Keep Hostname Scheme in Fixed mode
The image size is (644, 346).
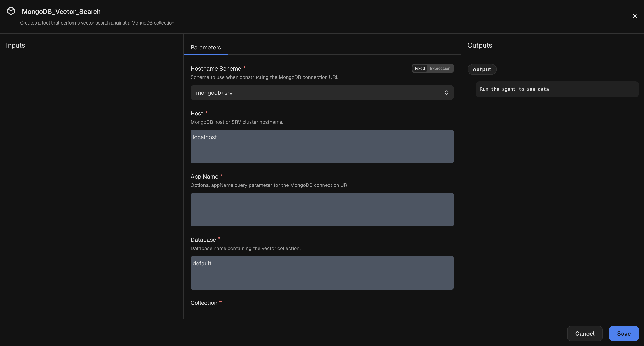[420, 68]
